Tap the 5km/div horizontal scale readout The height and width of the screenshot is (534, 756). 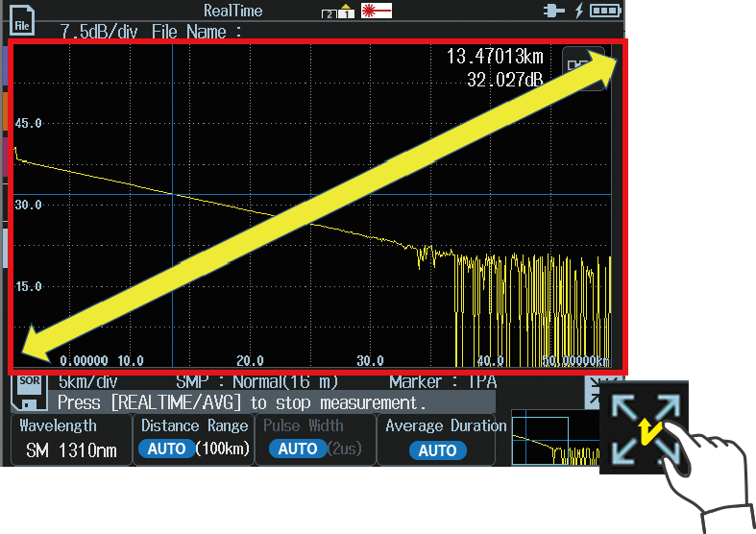[x=88, y=381]
